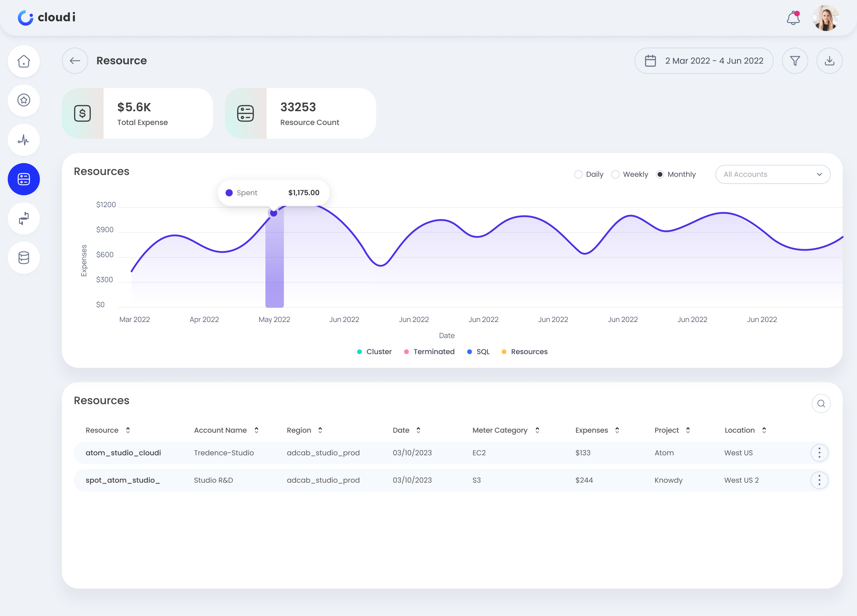Open the database sidebar icon
The image size is (857, 616).
tap(24, 258)
